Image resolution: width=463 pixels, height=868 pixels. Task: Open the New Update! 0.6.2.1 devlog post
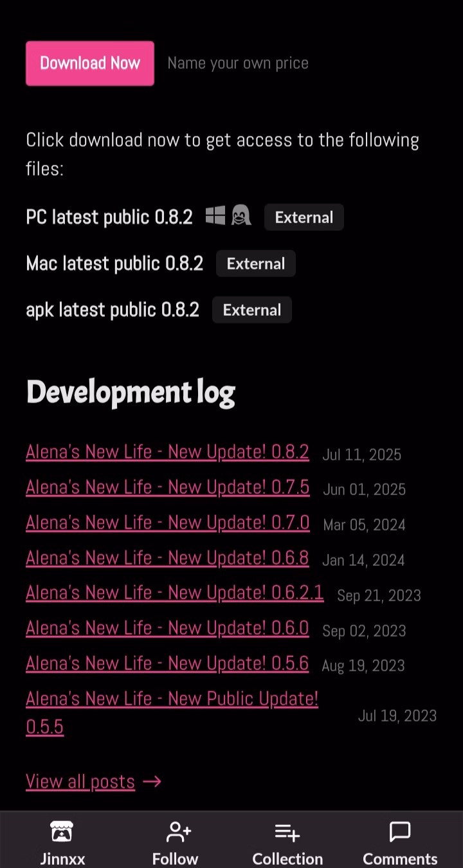[x=174, y=593]
